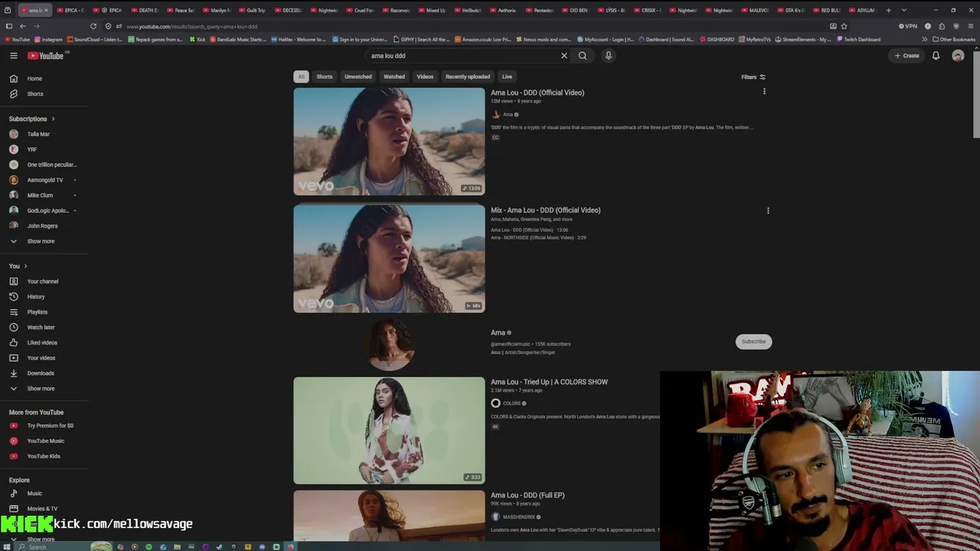Open the search Filters menu
This screenshot has width=980, height=551.
click(753, 77)
